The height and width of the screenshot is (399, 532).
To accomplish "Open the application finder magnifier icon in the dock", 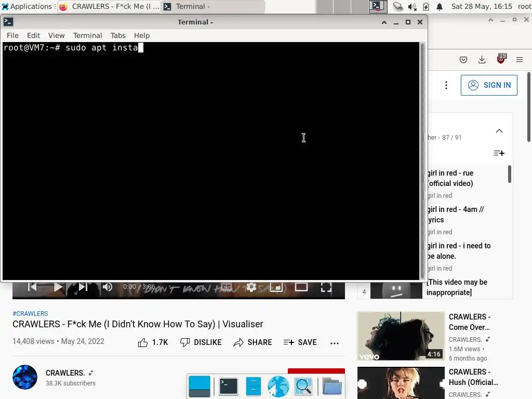I will tap(303, 387).
